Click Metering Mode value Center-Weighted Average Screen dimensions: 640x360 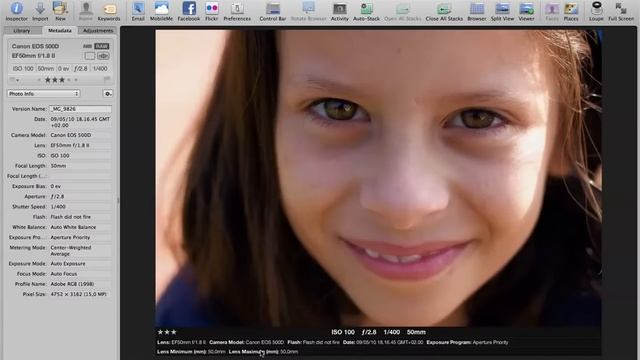click(x=80, y=251)
